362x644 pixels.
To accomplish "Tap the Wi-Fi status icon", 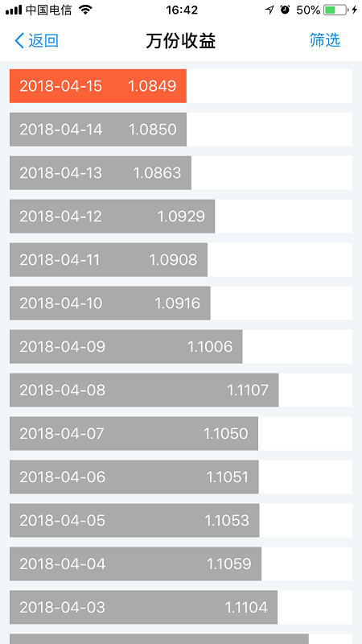I will click(x=85, y=10).
